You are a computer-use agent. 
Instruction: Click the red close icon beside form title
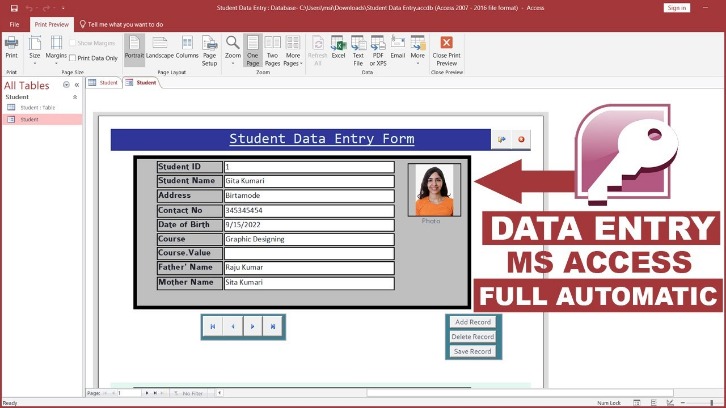[521, 139]
